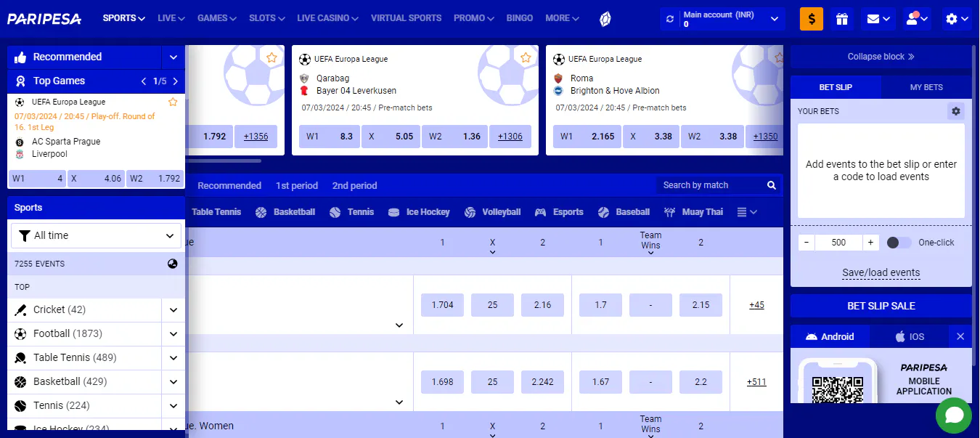The height and width of the screenshot is (438, 980).
Task: Expand the Tennis sport row
Action: click(x=173, y=406)
